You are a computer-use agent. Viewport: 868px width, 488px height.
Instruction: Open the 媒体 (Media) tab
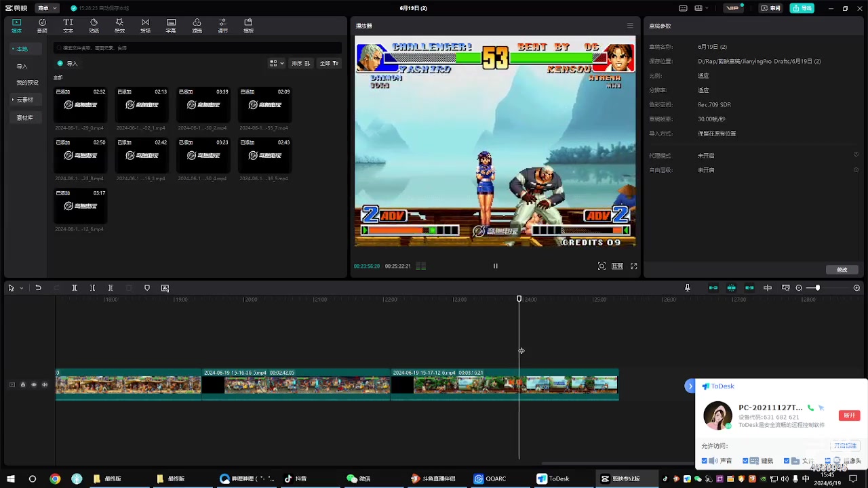click(x=16, y=26)
